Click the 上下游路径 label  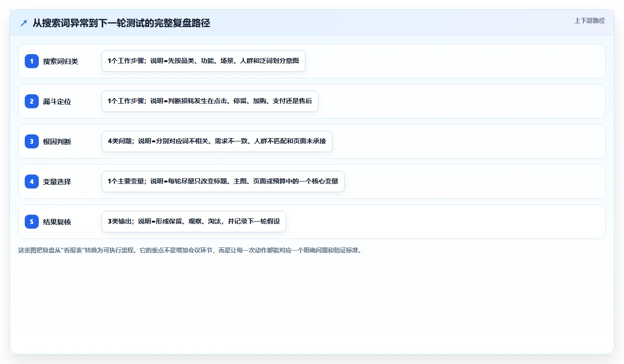click(589, 21)
